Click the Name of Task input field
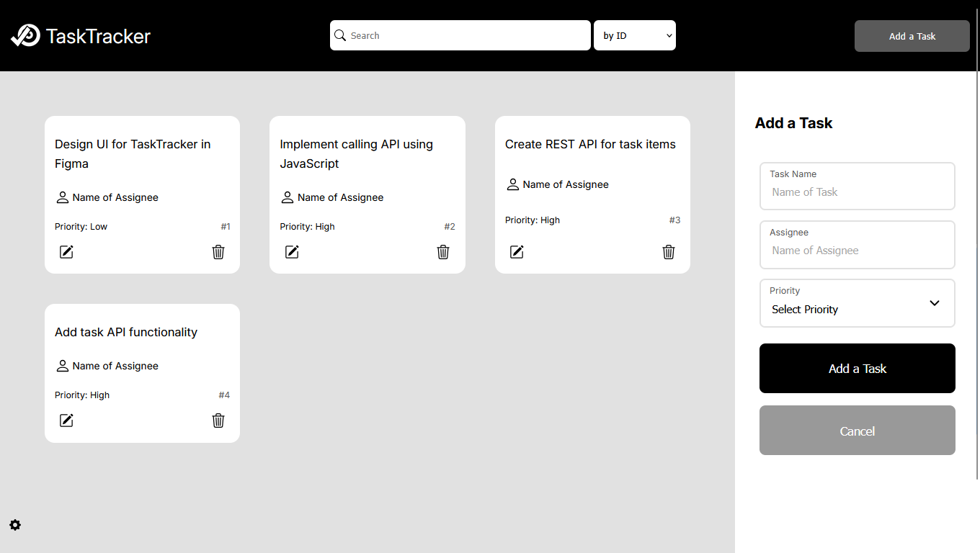This screenshot has height=553, width=980. point(857,192)
